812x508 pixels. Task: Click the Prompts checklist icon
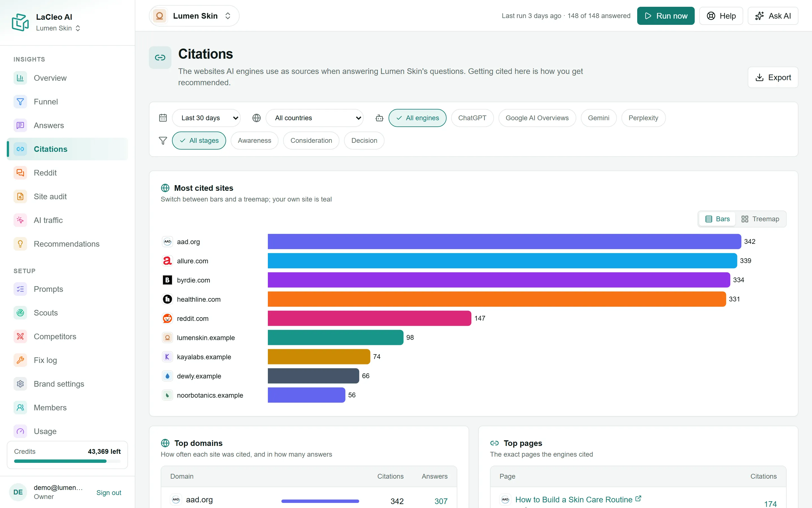[x=20, y=289]
